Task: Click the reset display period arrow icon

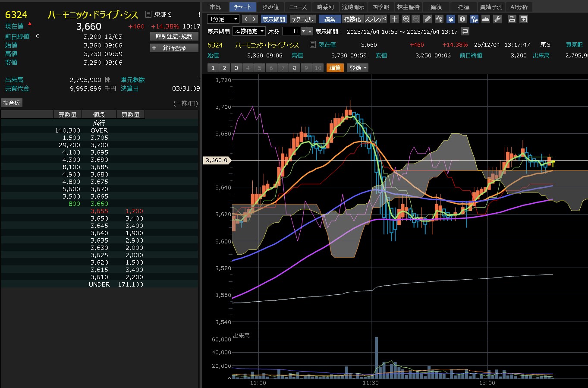Action: click(465, 31)
